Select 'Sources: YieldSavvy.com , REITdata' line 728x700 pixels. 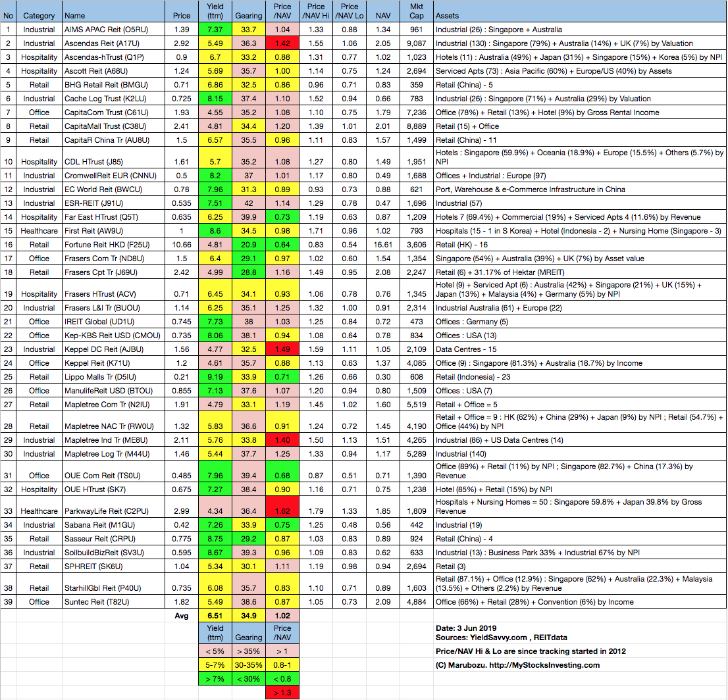pos(501,637)
